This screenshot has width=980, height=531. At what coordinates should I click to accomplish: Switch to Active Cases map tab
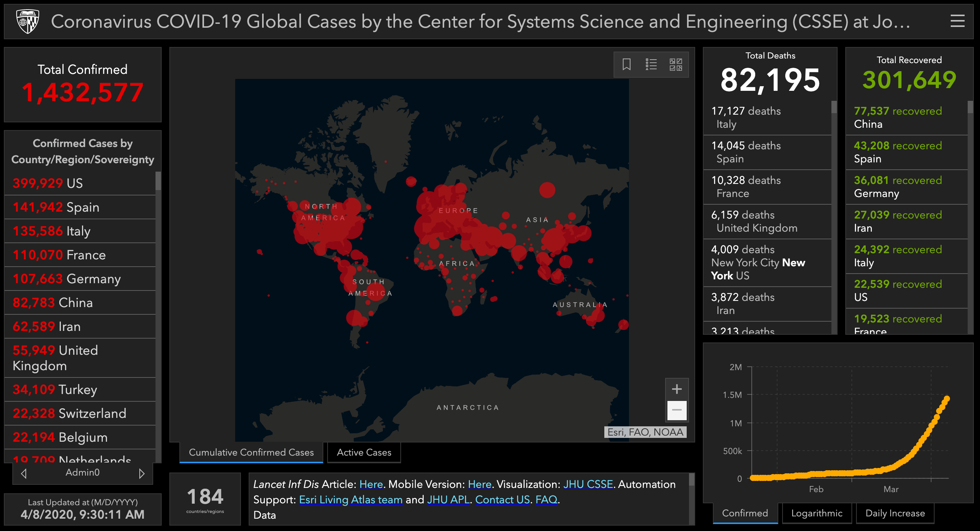tap(364, 453)
